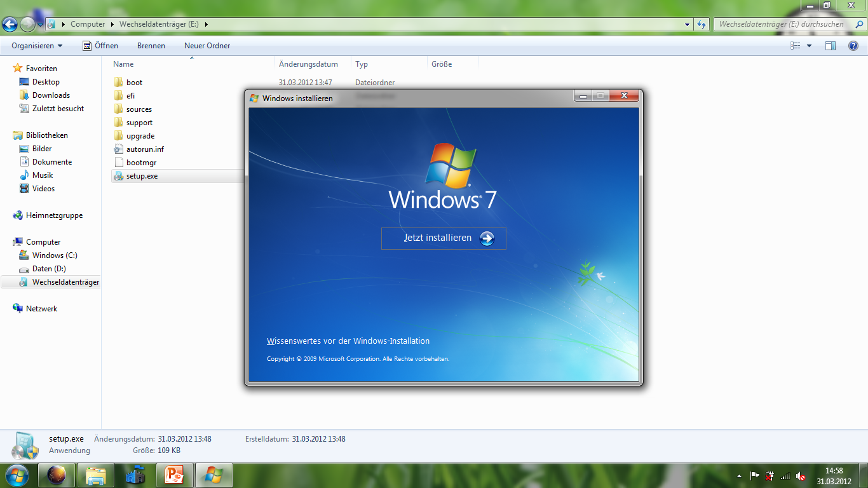This screenshot has height=488, width=868.
Task: Show hidden tray icons arrow
Action: pos(739,475)
